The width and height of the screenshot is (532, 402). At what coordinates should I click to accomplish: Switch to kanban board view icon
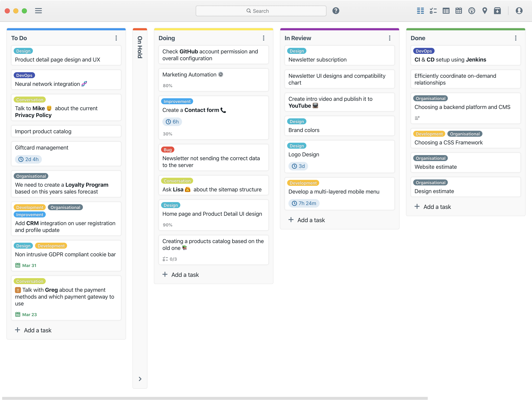(x=420, y=11)
